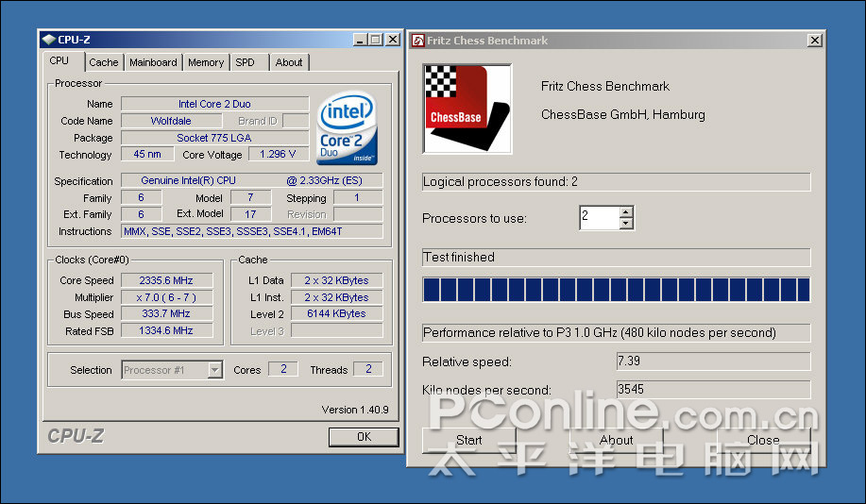Click About button in Fritz Chess Benchmark
This screenshot has width=866, height=504.
[x=617, y=440]
